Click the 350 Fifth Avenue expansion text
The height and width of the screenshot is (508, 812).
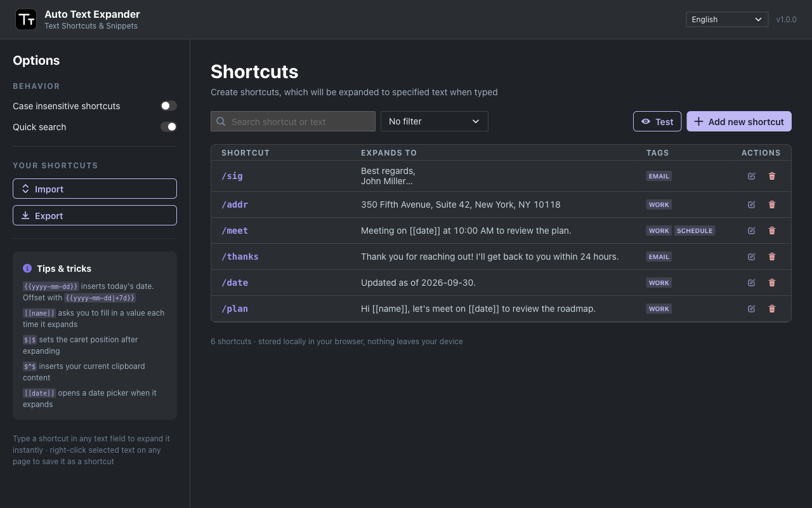[461, 204]
